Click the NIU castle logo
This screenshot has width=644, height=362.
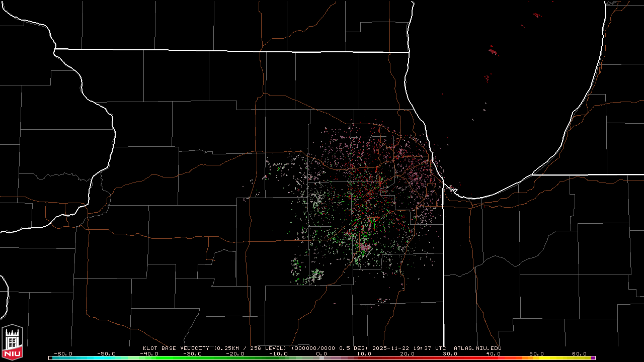12,342
